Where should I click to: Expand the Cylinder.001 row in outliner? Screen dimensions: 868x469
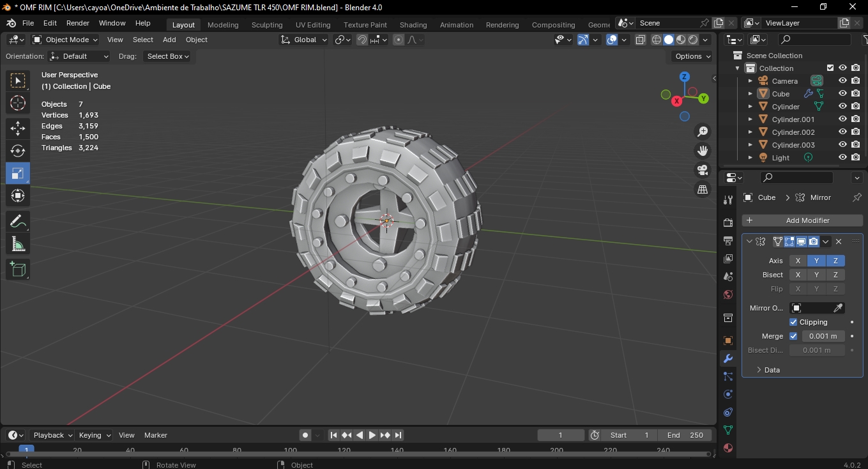click(x=750, y=119)
